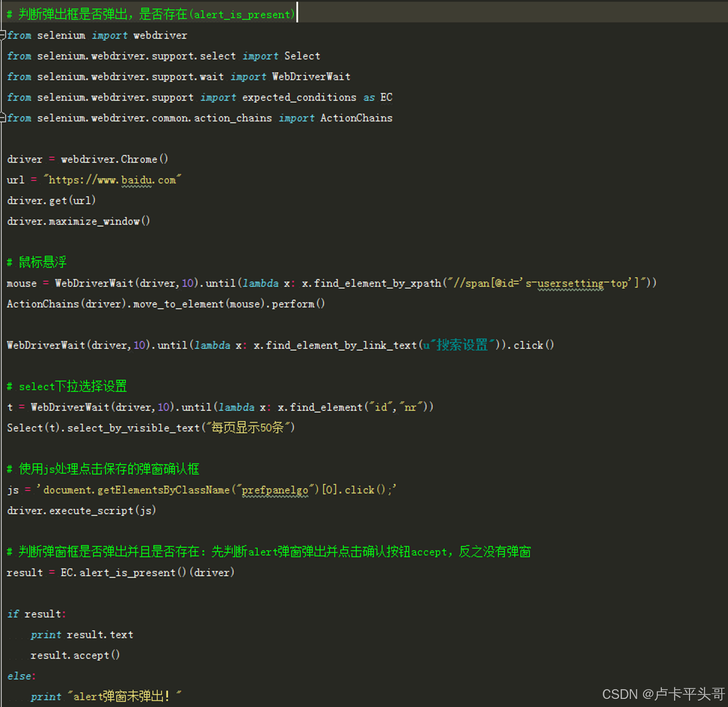Click the WebDriverWait import line
This screenshot has height=707, width=728.
point(179,77)
